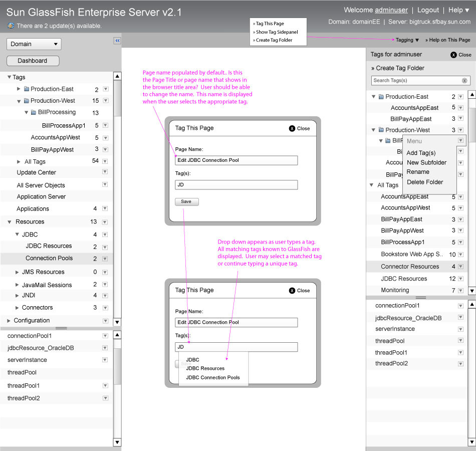The image size is (476, 451).
Task: Click Save in the upper Tag This Page dialog
Action: 187,201
